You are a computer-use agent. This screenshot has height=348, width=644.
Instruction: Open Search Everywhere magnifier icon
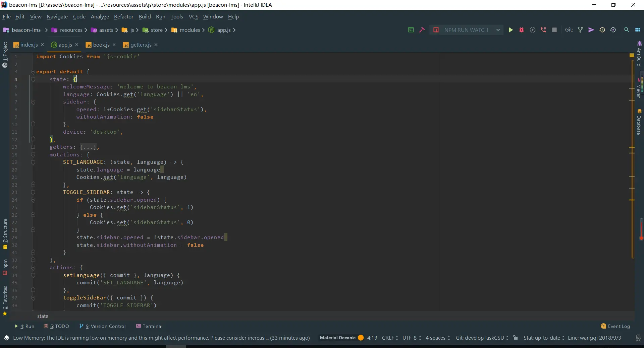pos(626,30)
